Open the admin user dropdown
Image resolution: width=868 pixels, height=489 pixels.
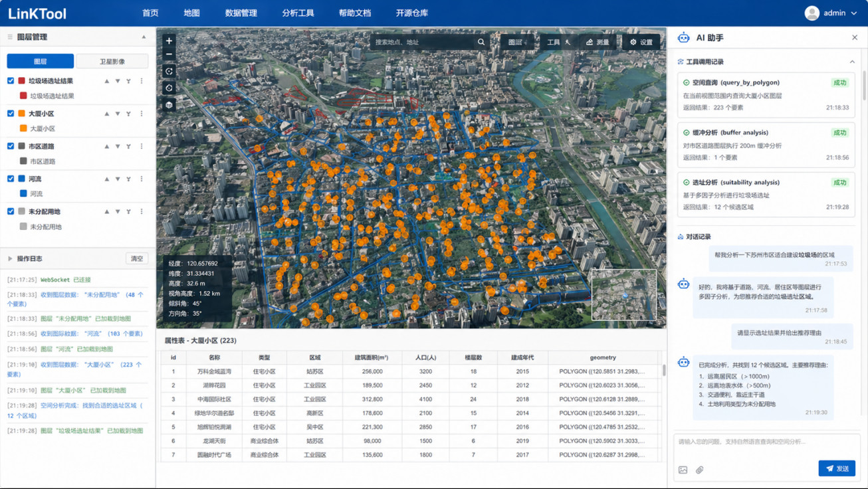pyautogui.click(x=831, y=13)
